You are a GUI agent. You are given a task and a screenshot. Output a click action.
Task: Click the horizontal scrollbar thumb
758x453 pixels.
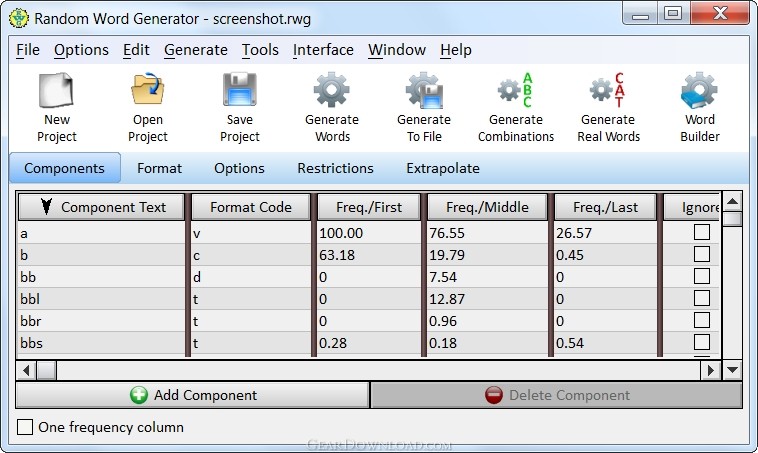tap(47, 370)
